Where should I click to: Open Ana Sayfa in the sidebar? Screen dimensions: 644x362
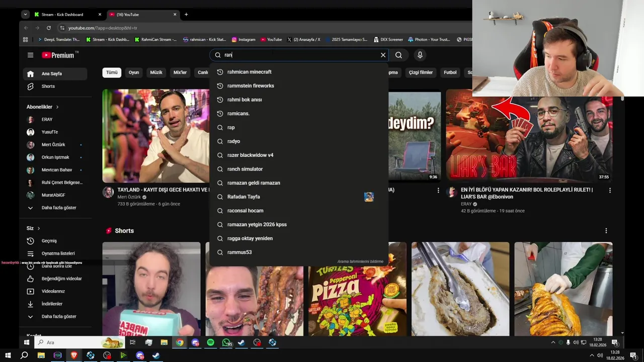tap(55, 74)
